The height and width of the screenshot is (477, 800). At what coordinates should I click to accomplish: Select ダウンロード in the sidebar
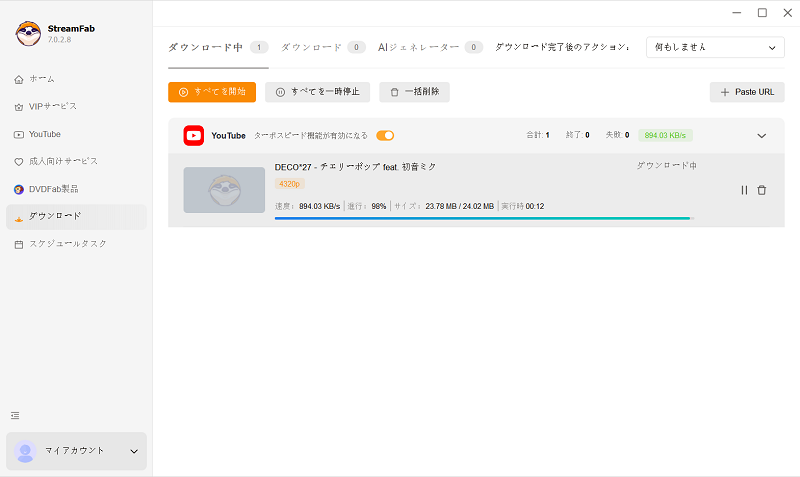point(77,217)
